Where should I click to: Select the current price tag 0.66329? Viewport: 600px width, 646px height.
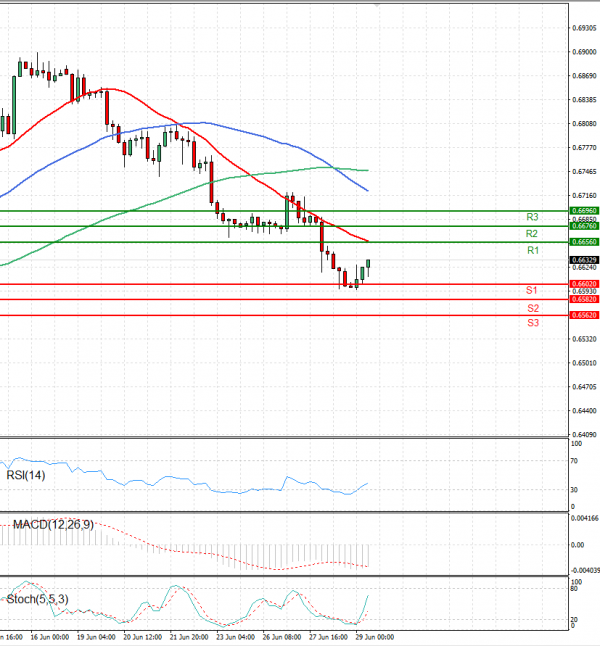[584, 260]
